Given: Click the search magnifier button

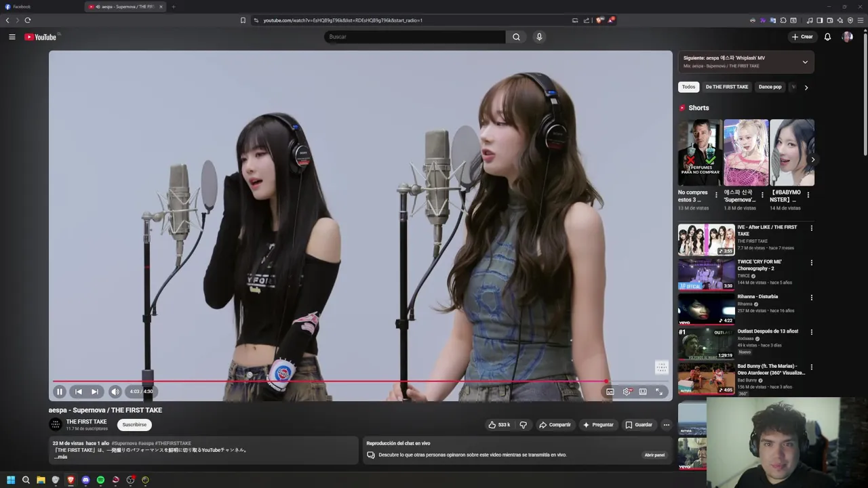Looking at the screenshot, I should click(516, 37).
